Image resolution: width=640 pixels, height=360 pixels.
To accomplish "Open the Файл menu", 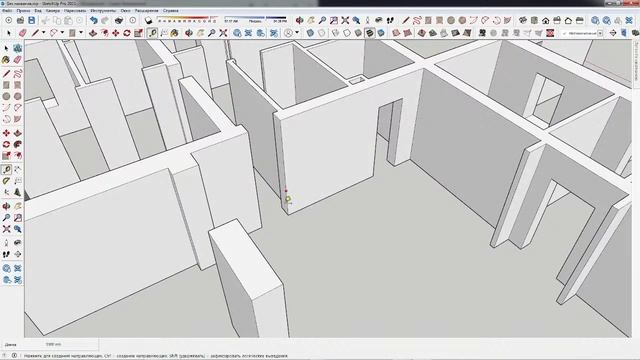I will (7, 11).
